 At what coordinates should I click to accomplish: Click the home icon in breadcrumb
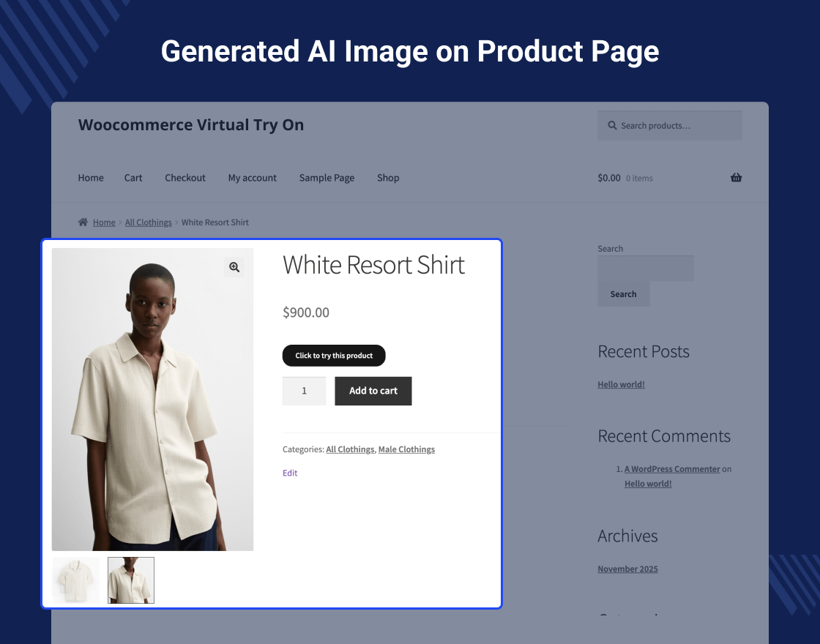[83, 222]
